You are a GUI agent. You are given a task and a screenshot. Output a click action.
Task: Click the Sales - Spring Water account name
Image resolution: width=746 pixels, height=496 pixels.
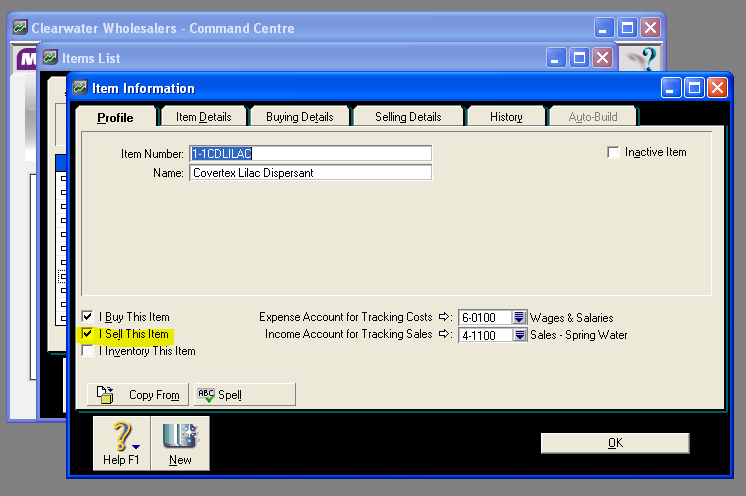click(x=579, y=335)
